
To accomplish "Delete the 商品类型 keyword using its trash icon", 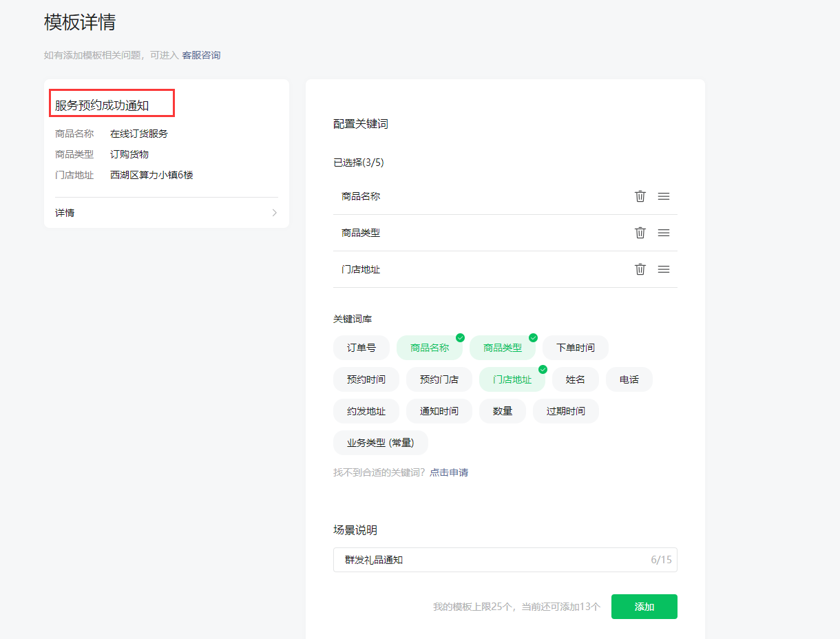I will point(640,232).
